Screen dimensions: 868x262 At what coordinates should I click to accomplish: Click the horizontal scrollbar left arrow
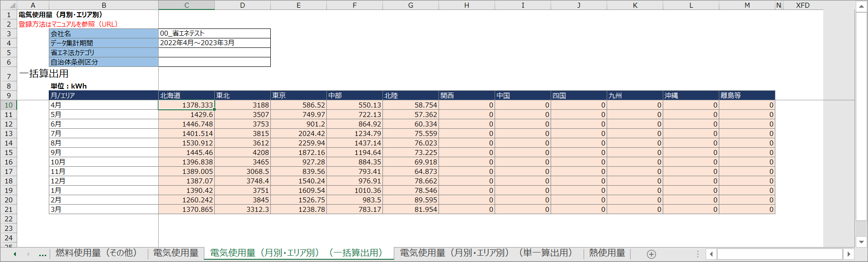point(711,254)
